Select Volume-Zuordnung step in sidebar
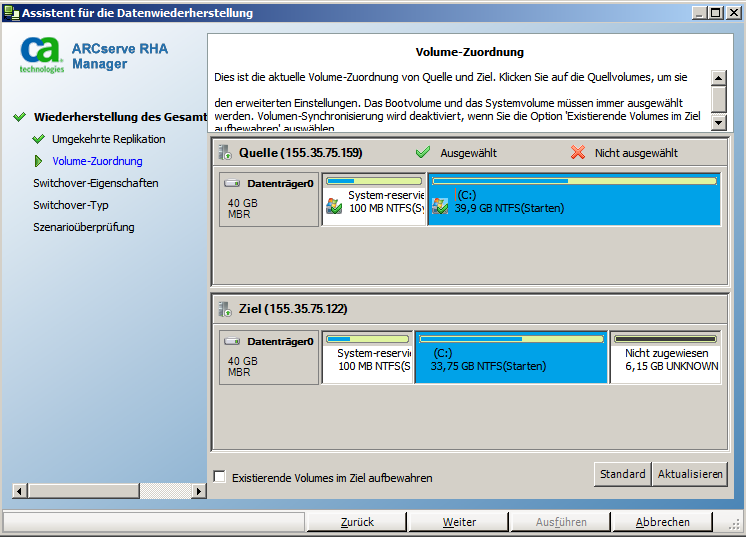746x539 pixels. [98, 161]
